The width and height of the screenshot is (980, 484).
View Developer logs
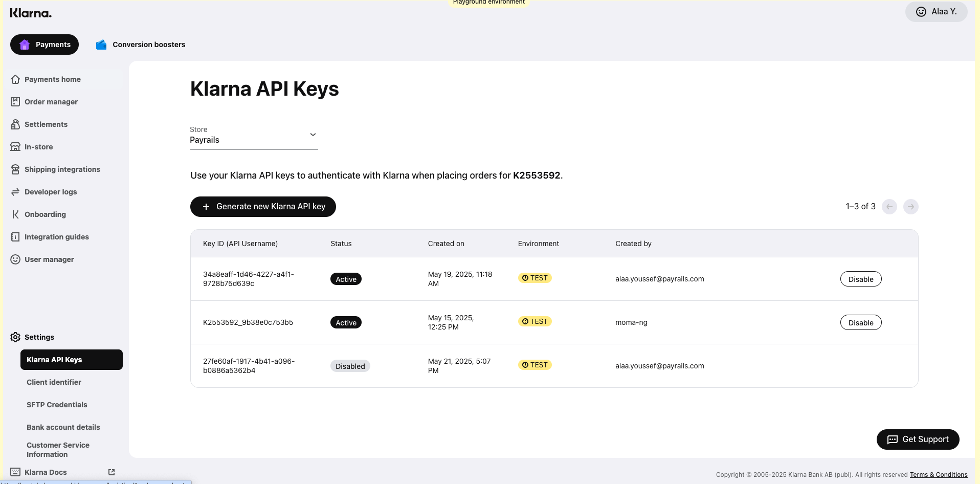click(x=51, y=192)
